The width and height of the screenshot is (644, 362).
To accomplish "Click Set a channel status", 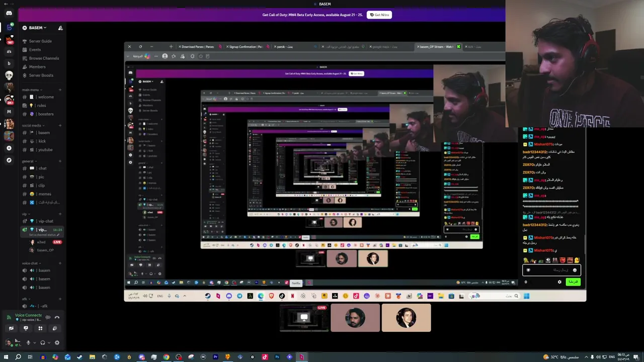I will (x=44, y=235).
